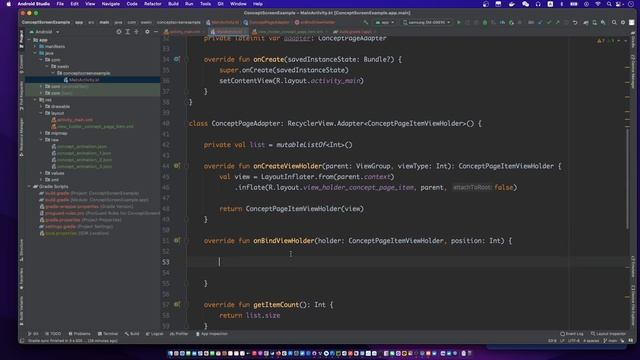Select MainActivity.kt in the project tree
This screenshot has height=360, width=640.
coord(84,80)
